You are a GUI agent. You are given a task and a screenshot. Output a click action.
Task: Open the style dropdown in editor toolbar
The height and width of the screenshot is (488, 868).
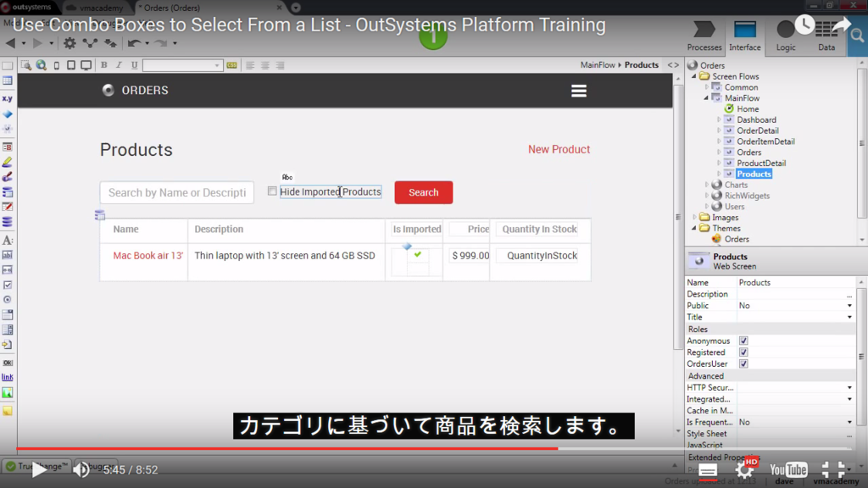tap(183, 65)
